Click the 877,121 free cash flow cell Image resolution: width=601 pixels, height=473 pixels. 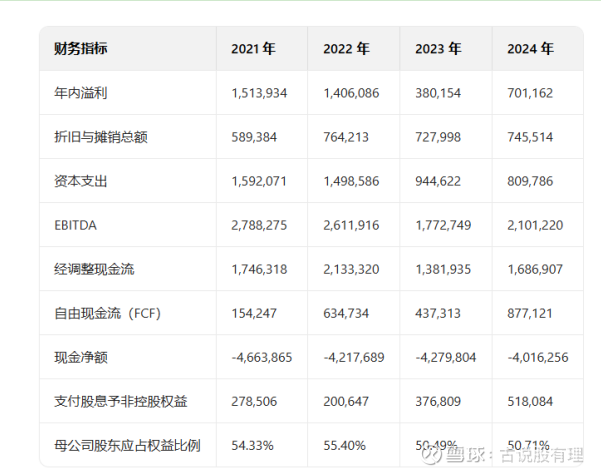click(x=530, y=313)
